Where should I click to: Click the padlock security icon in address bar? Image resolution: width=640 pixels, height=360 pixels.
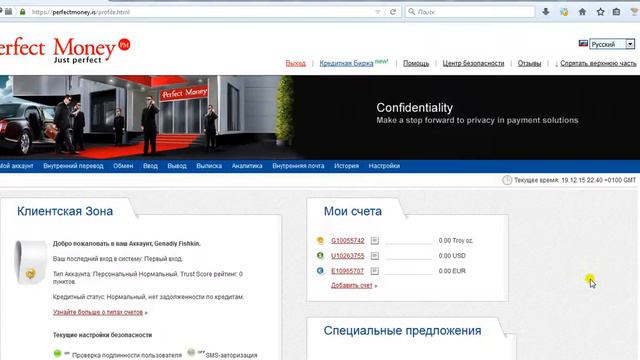(x=22, y=12)
